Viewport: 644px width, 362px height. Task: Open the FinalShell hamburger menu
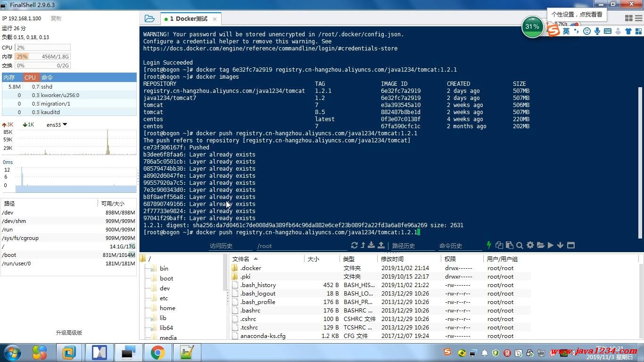coord(638,18)
